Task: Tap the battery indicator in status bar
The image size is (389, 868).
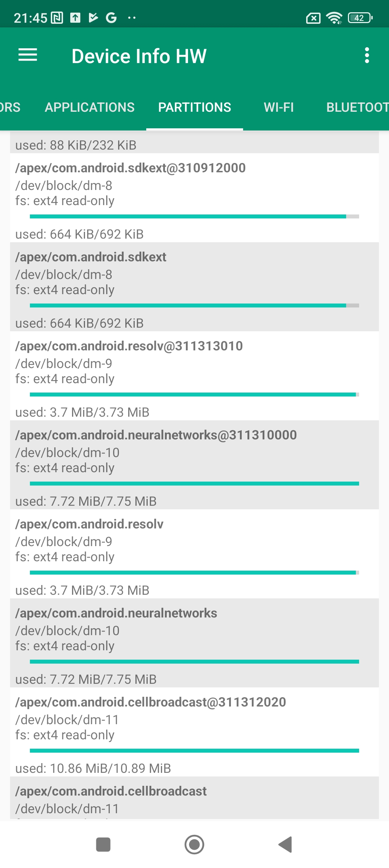Action: coord(360,18)
